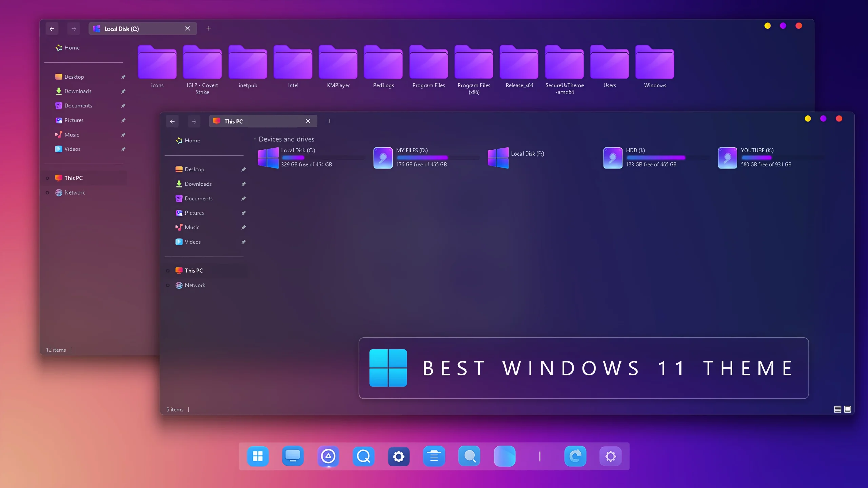Unpin Downloads in This PC window sidebar
868x488 pixels.
click(x=243, y=184)
